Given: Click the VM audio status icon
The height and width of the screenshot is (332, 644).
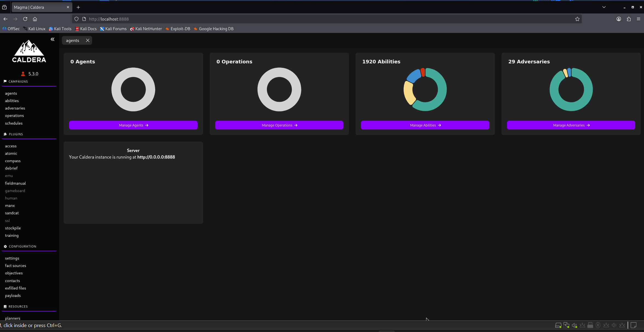Looking at the screenshot, I should pos(574,325).
